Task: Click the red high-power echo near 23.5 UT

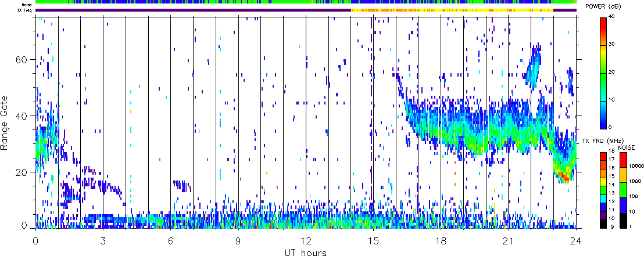Action: point(566,178)
